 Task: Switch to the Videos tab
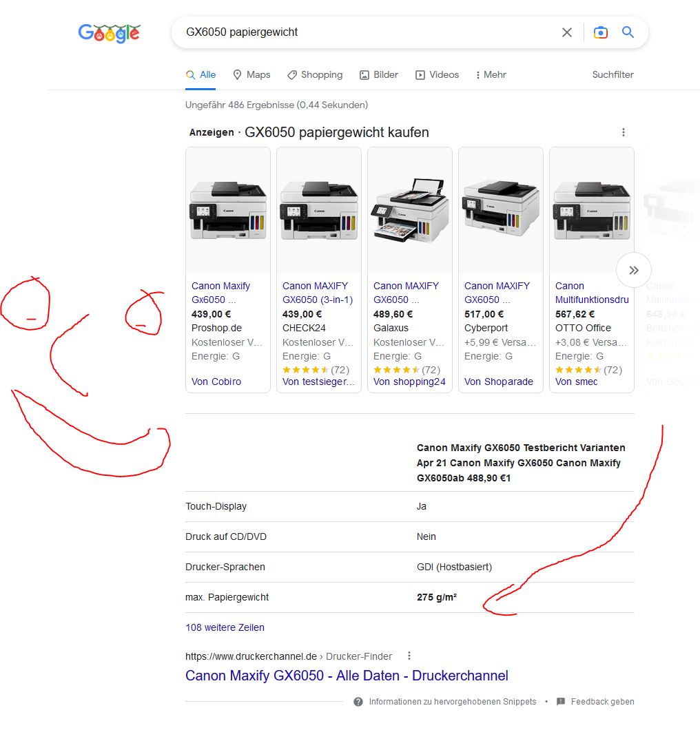tap(437, 74)
